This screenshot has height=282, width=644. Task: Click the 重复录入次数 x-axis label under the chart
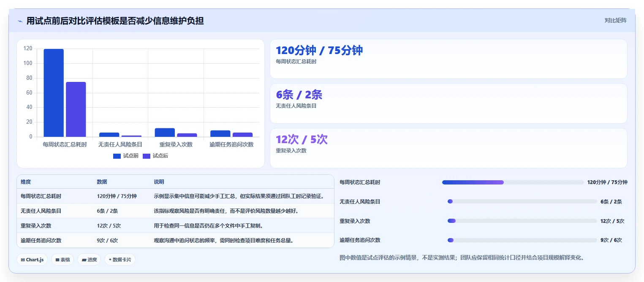(x=176, y=144)
